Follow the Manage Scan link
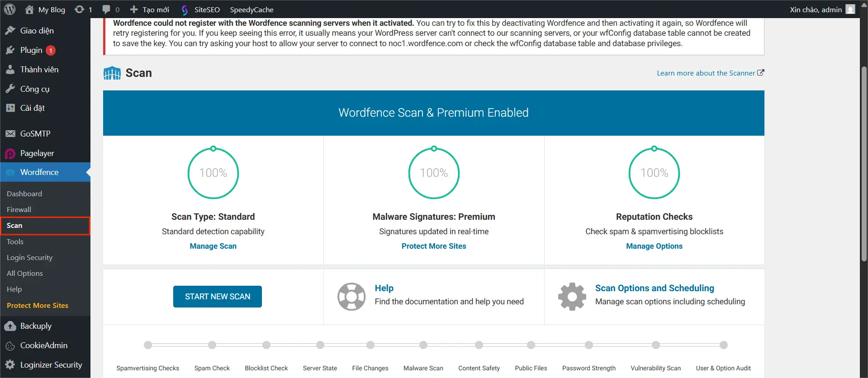This screenshot has height=378, width=868. (x=213, y=246)
